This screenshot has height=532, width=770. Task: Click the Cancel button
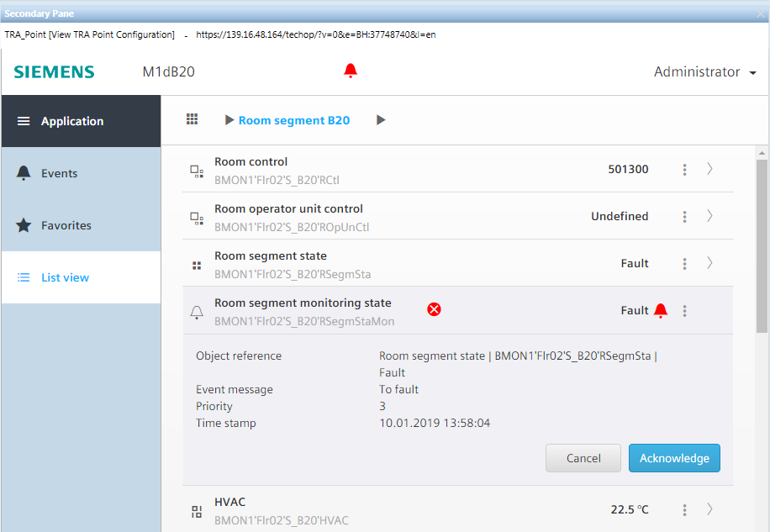click(583, 458)
